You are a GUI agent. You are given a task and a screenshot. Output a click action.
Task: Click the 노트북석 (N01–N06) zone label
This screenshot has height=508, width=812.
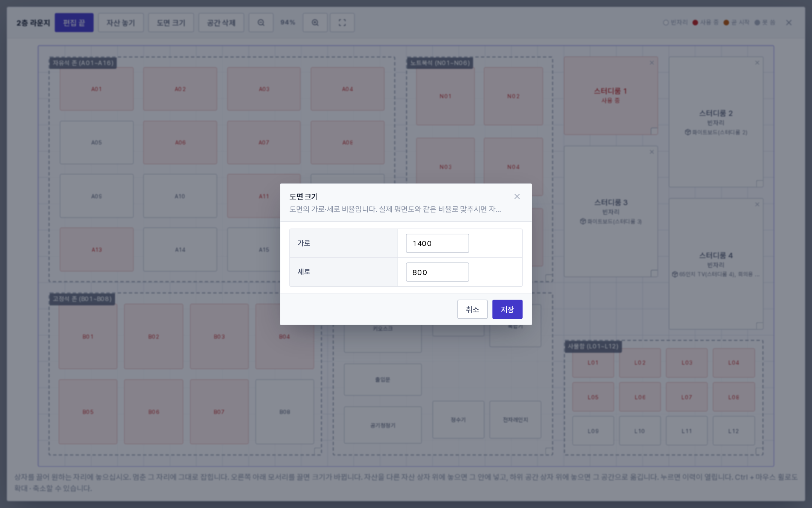tap(440, 63)
